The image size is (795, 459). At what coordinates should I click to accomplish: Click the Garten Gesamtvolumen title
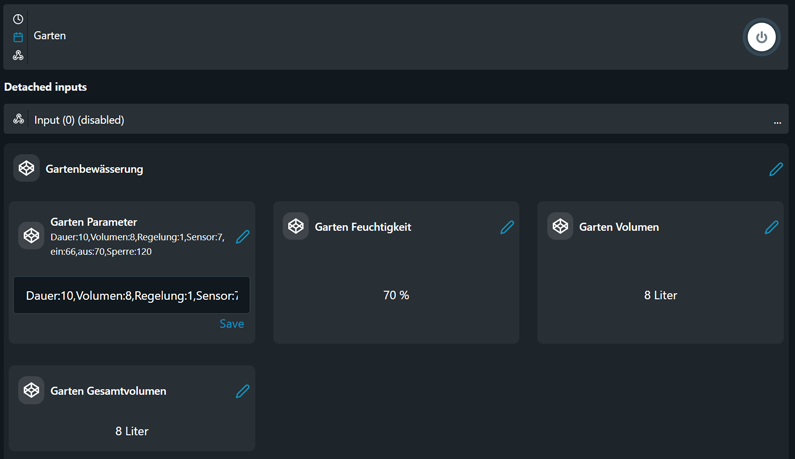click(x=109, y=391)
